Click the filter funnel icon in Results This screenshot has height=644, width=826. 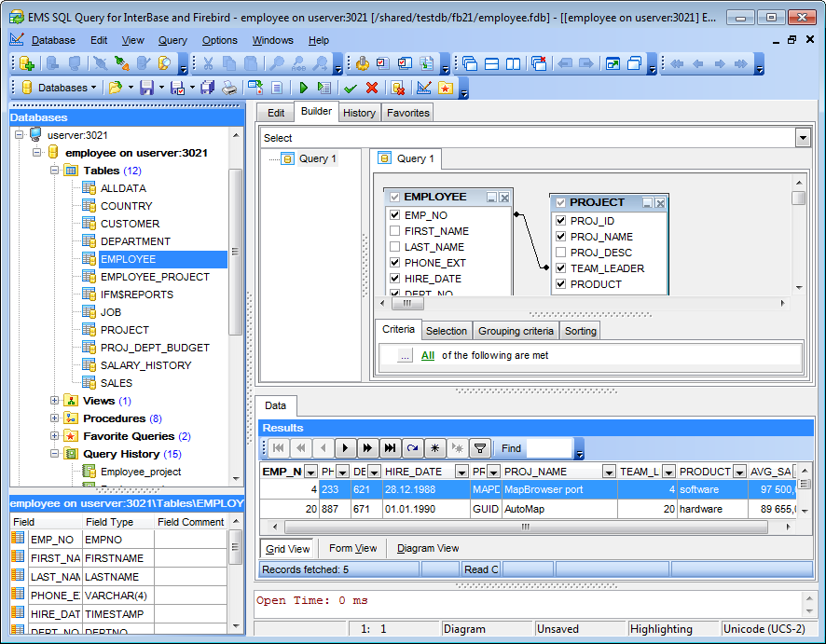point(478,448)
